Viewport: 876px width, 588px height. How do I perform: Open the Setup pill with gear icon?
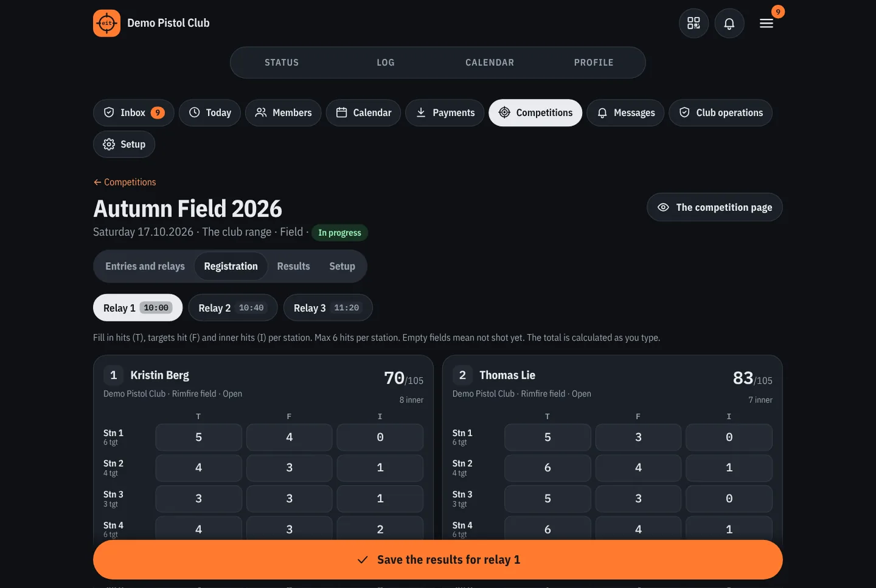(x=124, y=144)
